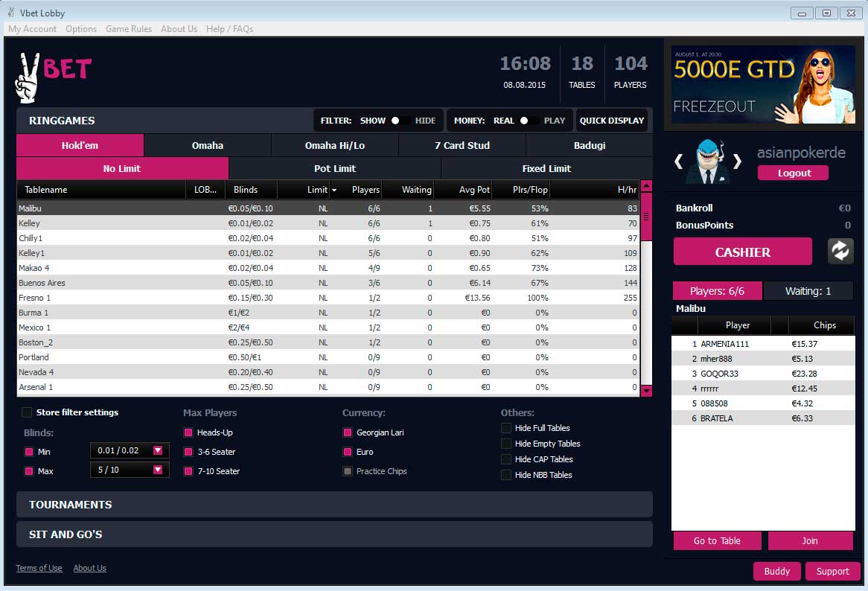This screenshot has height=591, width=868.
Task: Check Hide NBB Tables
Action: 506,475
